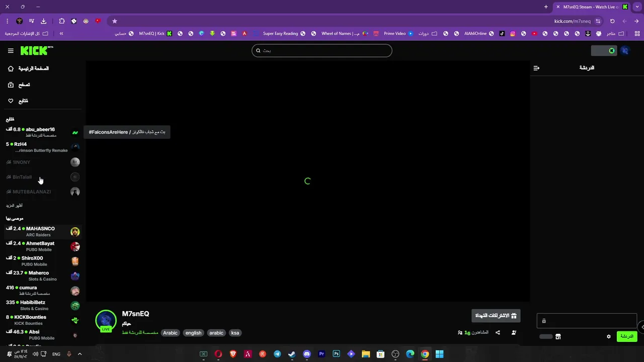The image size is (644, 362).
Task: Open Maherco Slots & Casino channel
Action: click(x=43, y=276)
